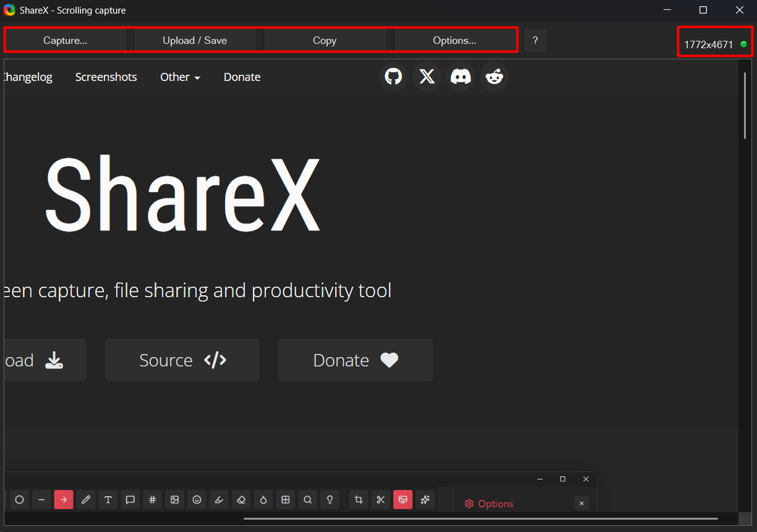The height and width of the screenshot is (532, 757).
Task: Click the large ShareX heading
Action: coord(183,194)
